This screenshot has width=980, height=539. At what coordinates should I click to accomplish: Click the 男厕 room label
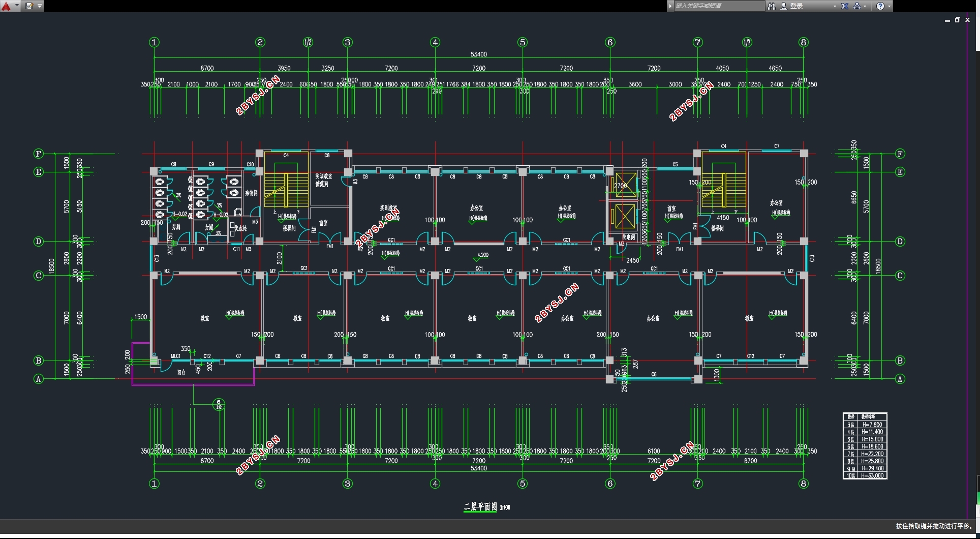point(176,227)
